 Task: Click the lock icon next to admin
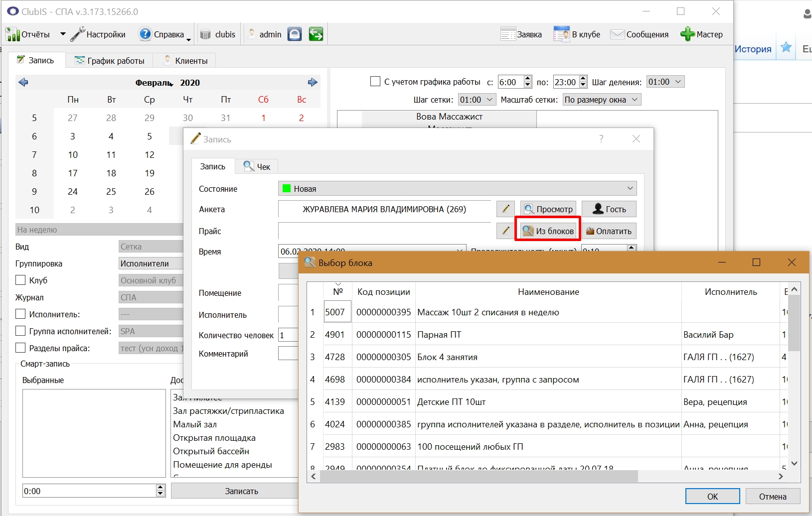click(x=295, y=34)
